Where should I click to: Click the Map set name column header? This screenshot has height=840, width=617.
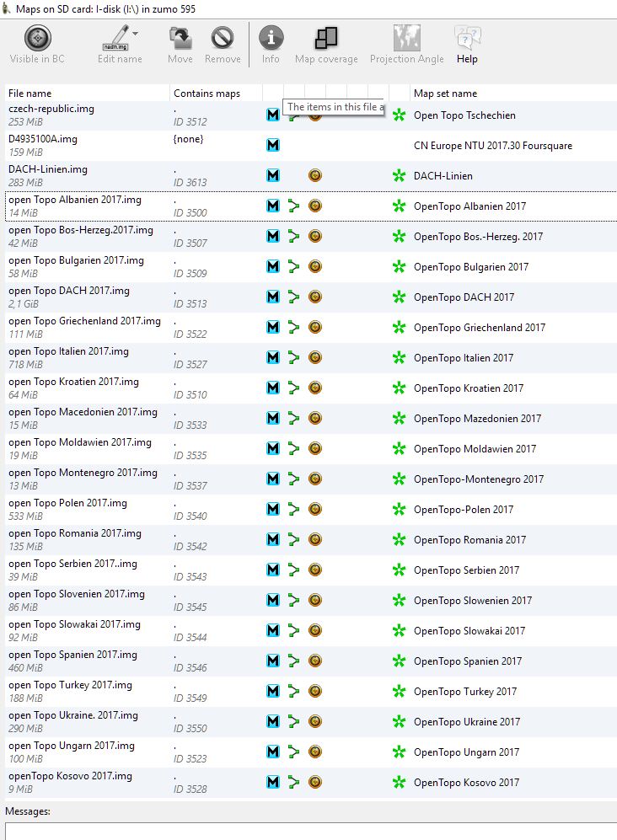point(445,94)
